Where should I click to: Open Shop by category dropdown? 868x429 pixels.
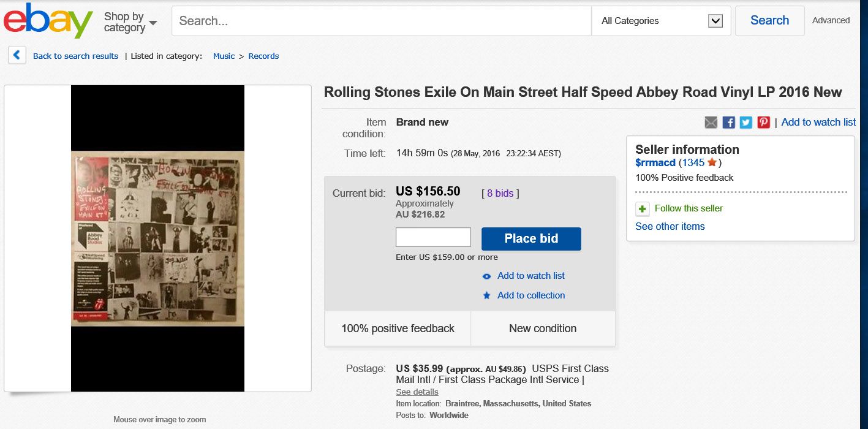click(130, 22)
